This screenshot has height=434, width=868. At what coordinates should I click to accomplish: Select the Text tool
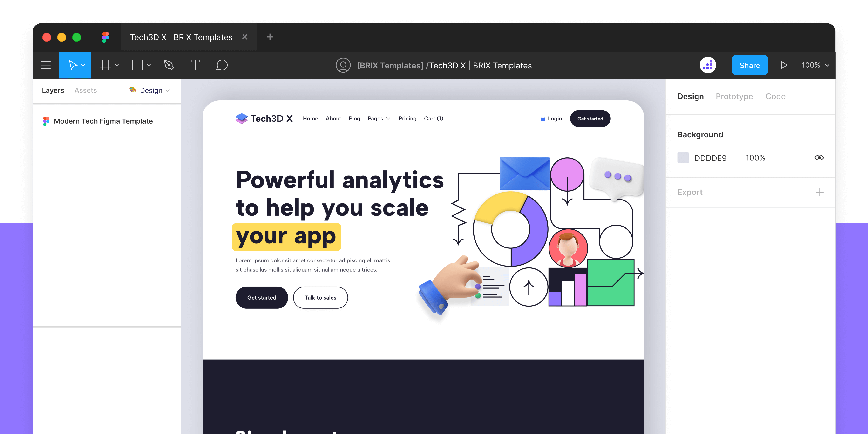(x=196, y=65)
